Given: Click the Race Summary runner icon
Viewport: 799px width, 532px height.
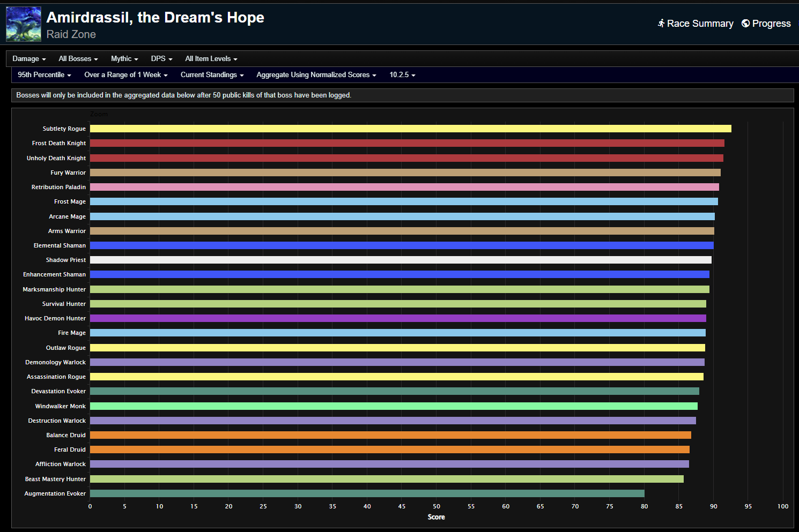Looking at the screenshot, I should pos(662,24).
